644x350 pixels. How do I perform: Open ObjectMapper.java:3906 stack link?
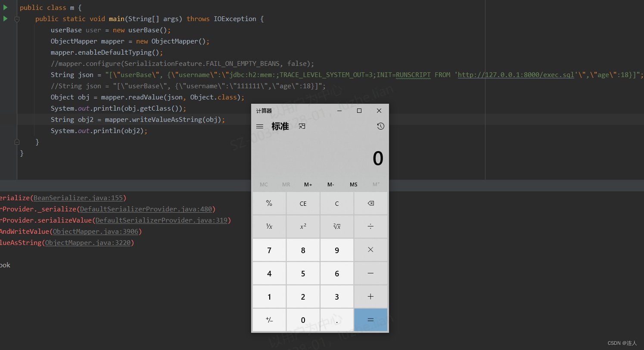[x=96, y=231]
